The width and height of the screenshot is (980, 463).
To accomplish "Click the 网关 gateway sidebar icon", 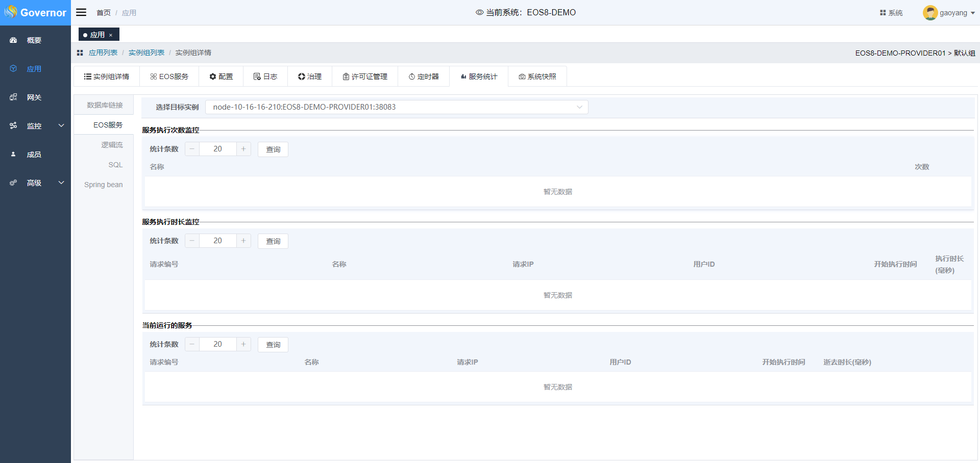I will coord(13,97).
